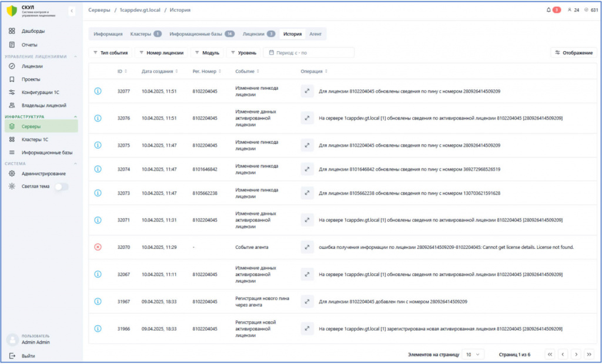Open Отчеты in the sidebar
The width and height of the screenshot is (602, 364).
(41, 45)
